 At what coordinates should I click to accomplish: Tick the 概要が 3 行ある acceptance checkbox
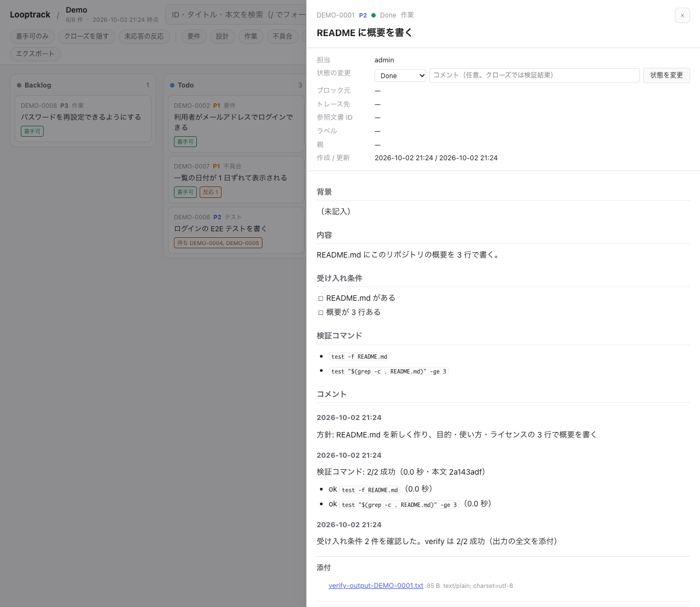320,313
